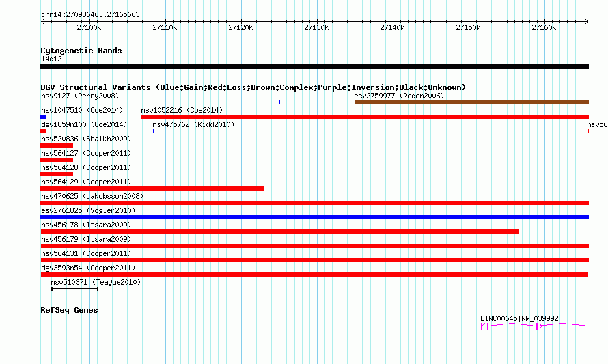This screenshot has width=608, height=364.
Task: Click the red nsv470625 loss bar
Action: (315, 203)
